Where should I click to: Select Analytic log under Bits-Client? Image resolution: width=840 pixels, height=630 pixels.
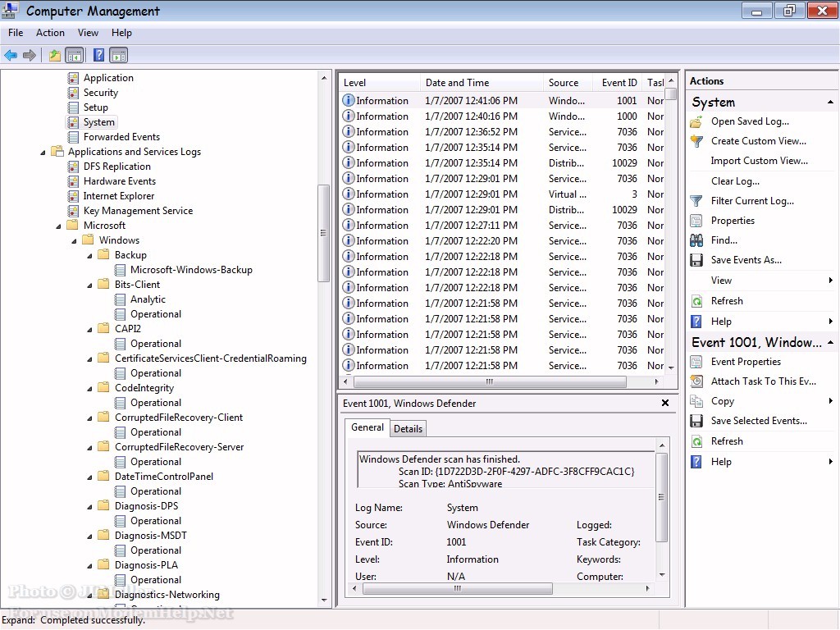pyautogui.click(x=148, y=299)
